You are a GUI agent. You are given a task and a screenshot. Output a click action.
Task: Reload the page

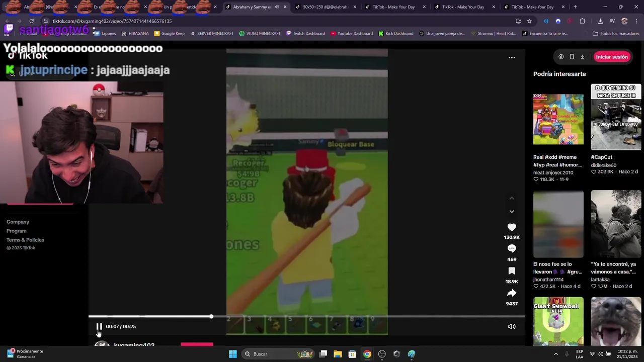[x=31, y=21]
